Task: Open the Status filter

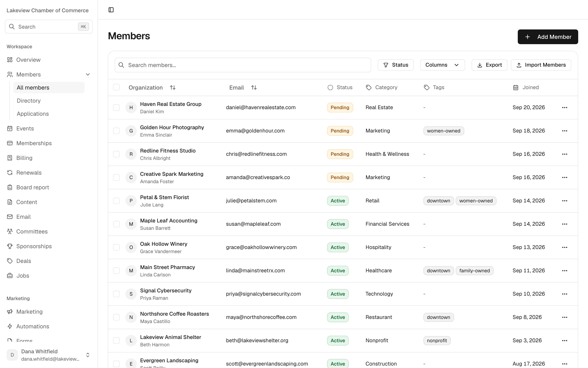Action: point(395,65)
